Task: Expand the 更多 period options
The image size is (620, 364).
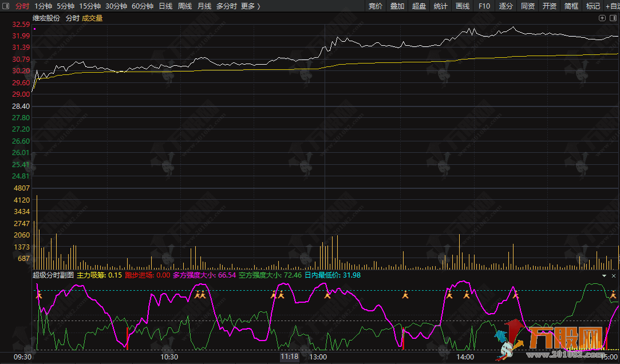Action: (x=250, y=6)
